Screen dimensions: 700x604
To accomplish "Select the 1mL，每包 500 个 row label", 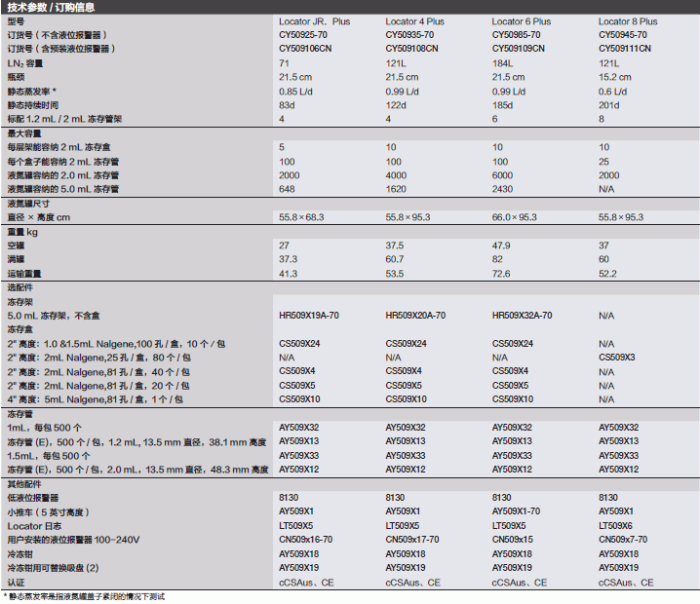I will coord(44,428).
